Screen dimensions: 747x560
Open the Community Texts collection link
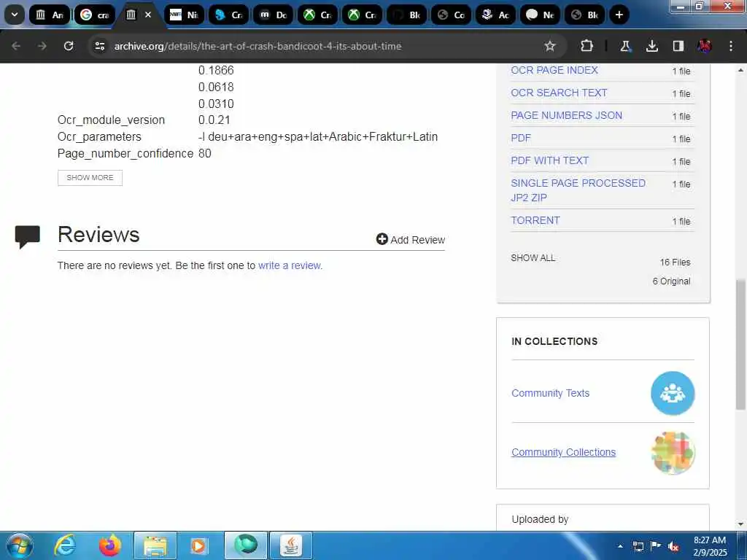[x=550, y=393]
